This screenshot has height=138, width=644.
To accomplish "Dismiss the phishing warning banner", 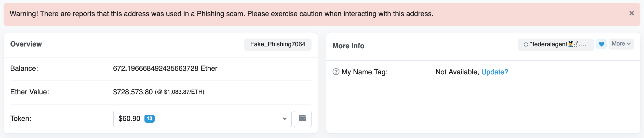I will pyautogui.click(x=632, y=13).
